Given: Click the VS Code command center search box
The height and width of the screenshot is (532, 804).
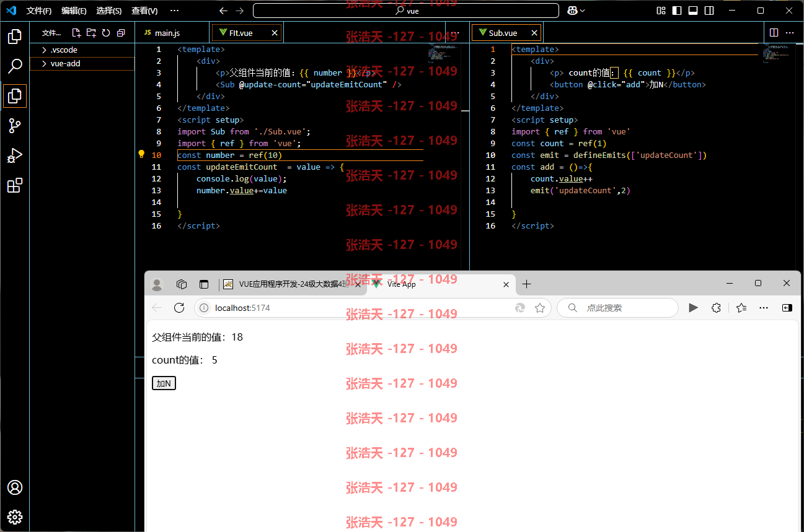Looking at the screenshot, I should pyautogui.click(x=407, y=11).
